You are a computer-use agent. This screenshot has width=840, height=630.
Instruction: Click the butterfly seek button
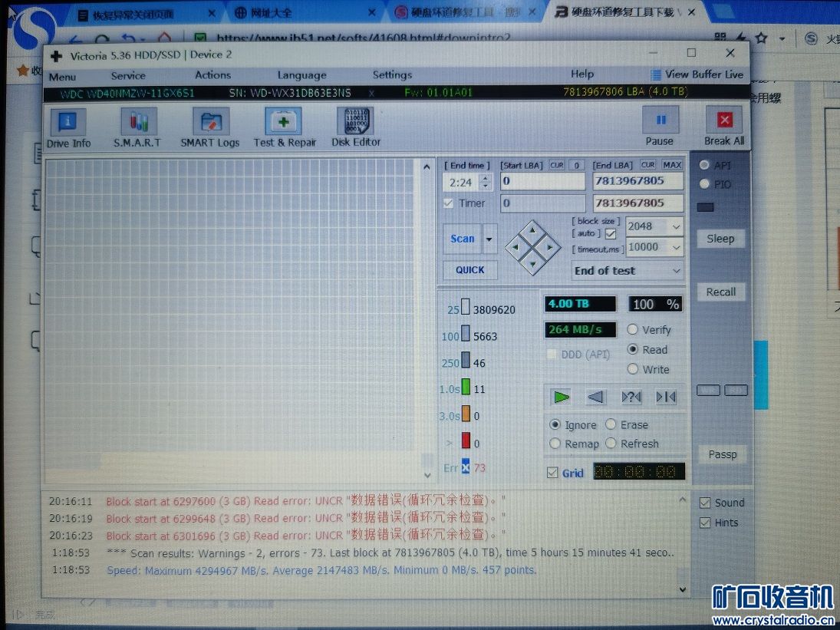[666, 397]
